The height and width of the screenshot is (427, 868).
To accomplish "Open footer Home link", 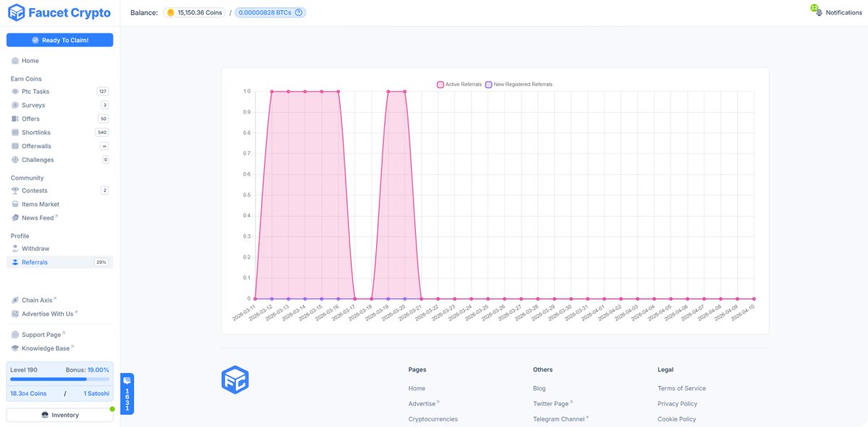I will click(417, 388).
